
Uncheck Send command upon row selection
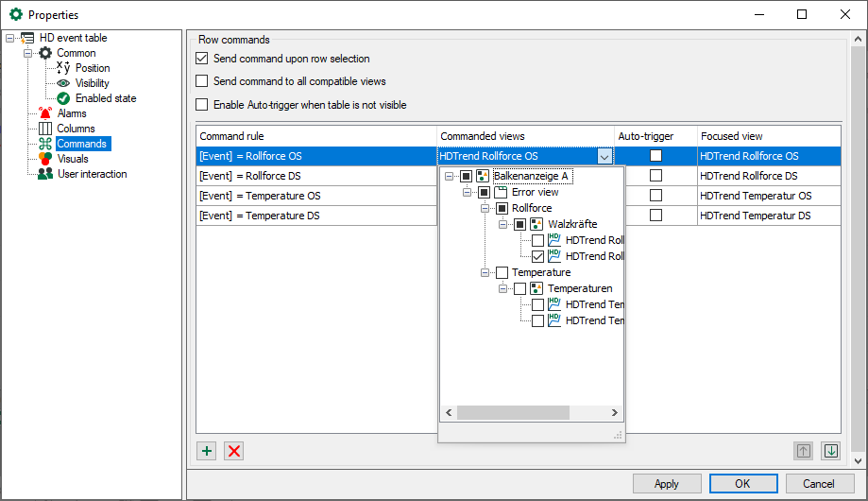pos(202,59)
